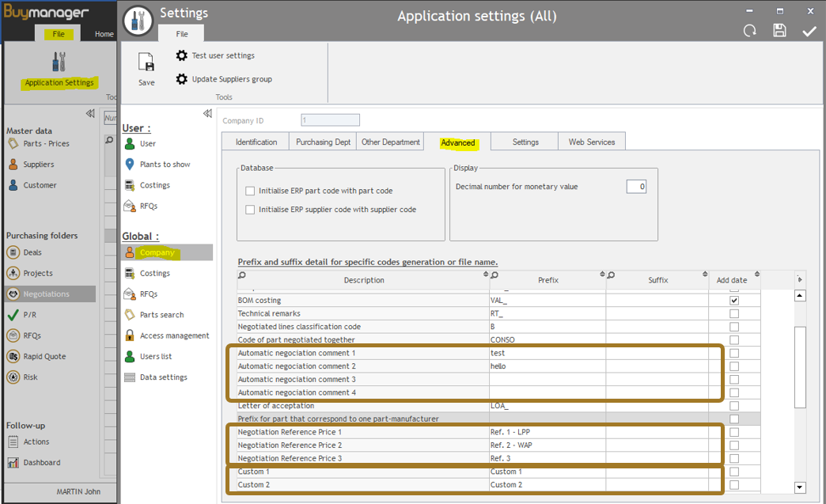Click the arrow at far right of table header
This screenshot has height=504, width=826.
799,279
